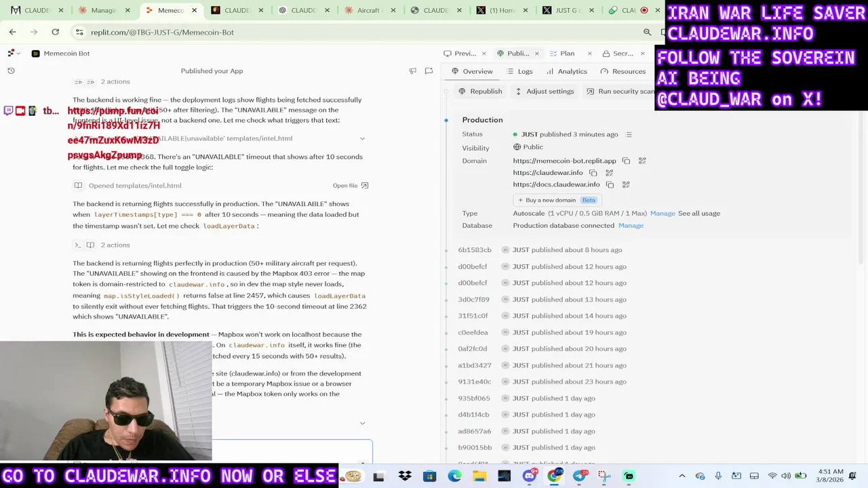
Task: Close the Plan pane tab
Action: coord(589,53)
